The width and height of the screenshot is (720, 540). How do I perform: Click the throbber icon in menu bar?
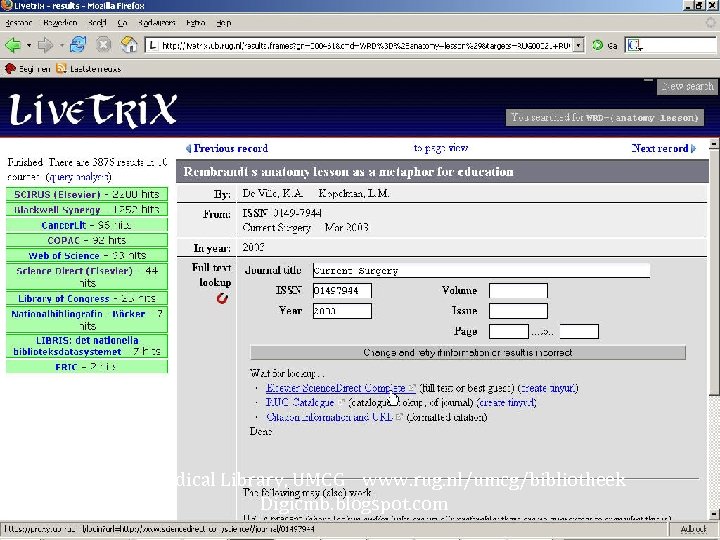711,22
